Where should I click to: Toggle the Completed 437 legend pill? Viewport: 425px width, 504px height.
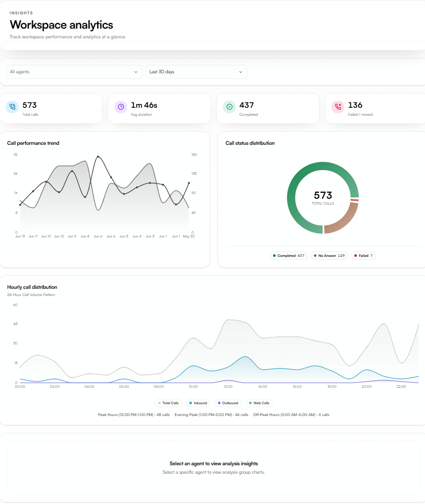tap(289, 256)
